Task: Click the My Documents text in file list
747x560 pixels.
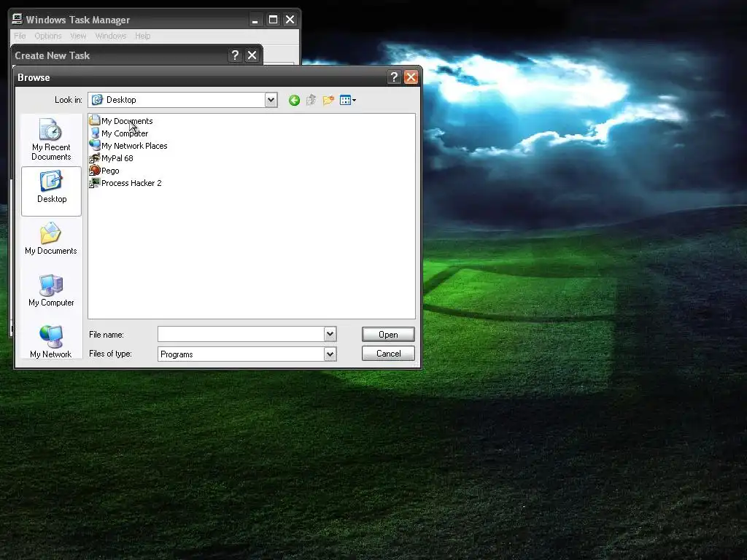Action: 127,121
